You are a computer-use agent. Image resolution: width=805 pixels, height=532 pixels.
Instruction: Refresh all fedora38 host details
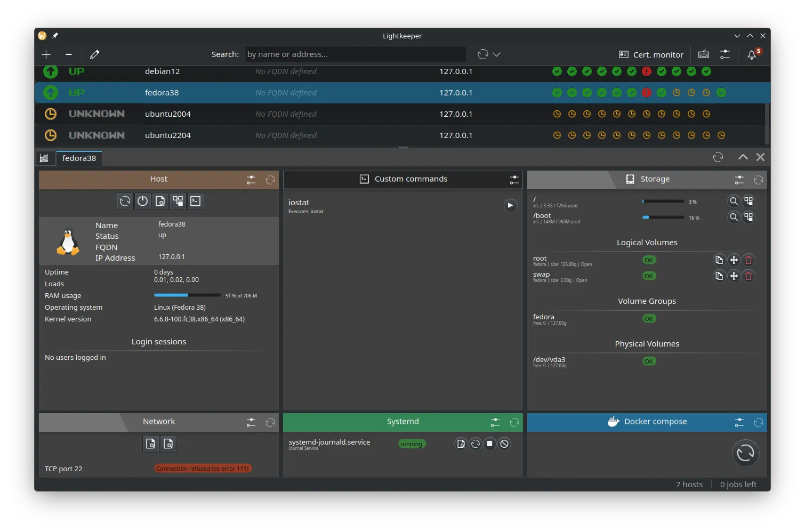[718, 157]
